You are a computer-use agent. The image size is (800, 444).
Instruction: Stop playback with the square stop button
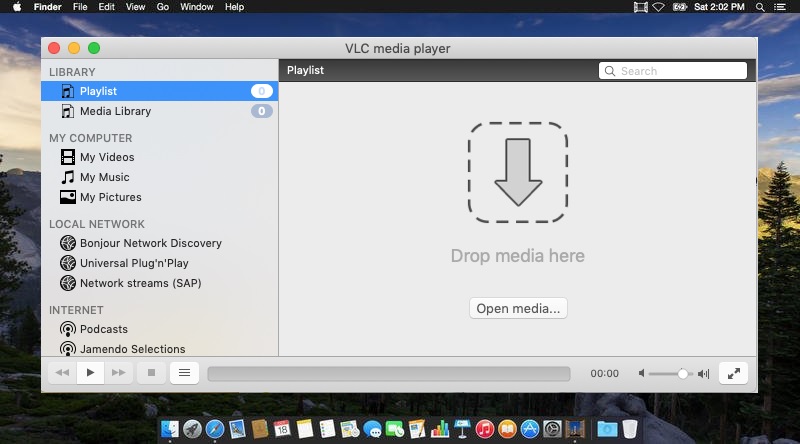152,373
